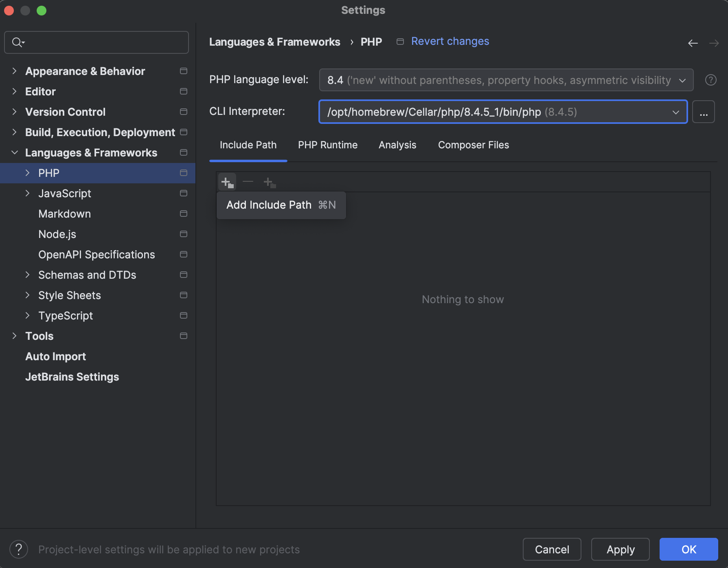
Task: Switch to the Composer Files tab
Action: [474, 145]
